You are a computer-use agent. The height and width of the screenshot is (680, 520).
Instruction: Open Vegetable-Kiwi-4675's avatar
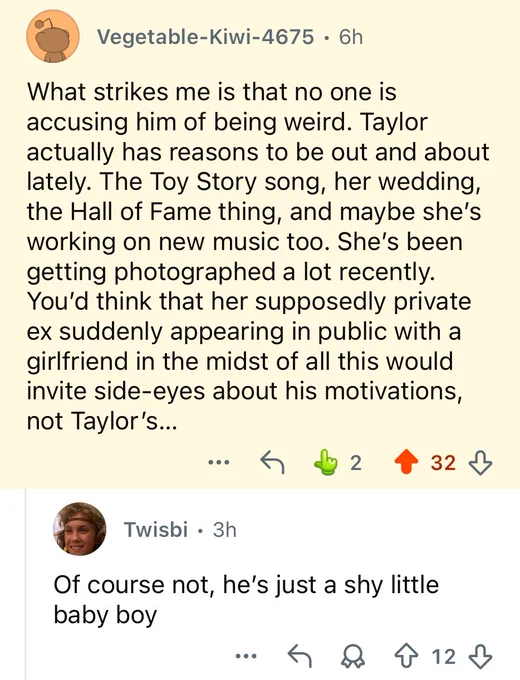click(x=52, y=36)
